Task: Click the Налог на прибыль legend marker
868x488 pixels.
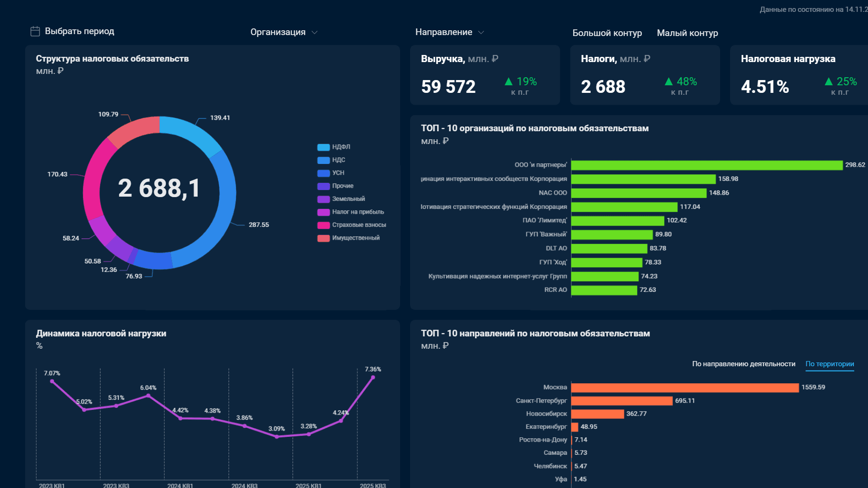Action: point(323,212)
